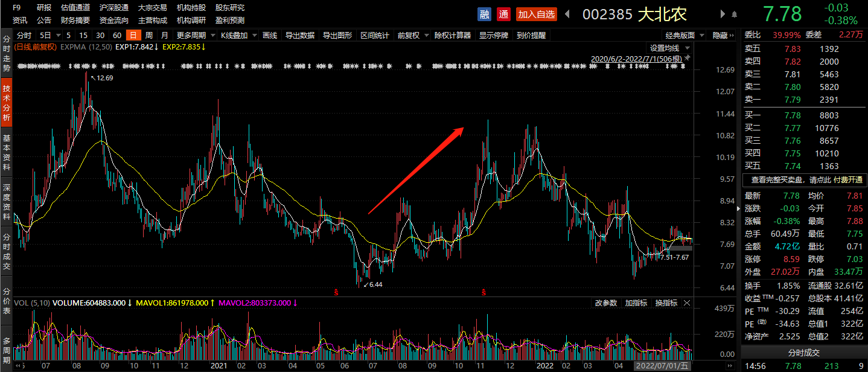Click the bell alert icon near stock name

(735, 14)
